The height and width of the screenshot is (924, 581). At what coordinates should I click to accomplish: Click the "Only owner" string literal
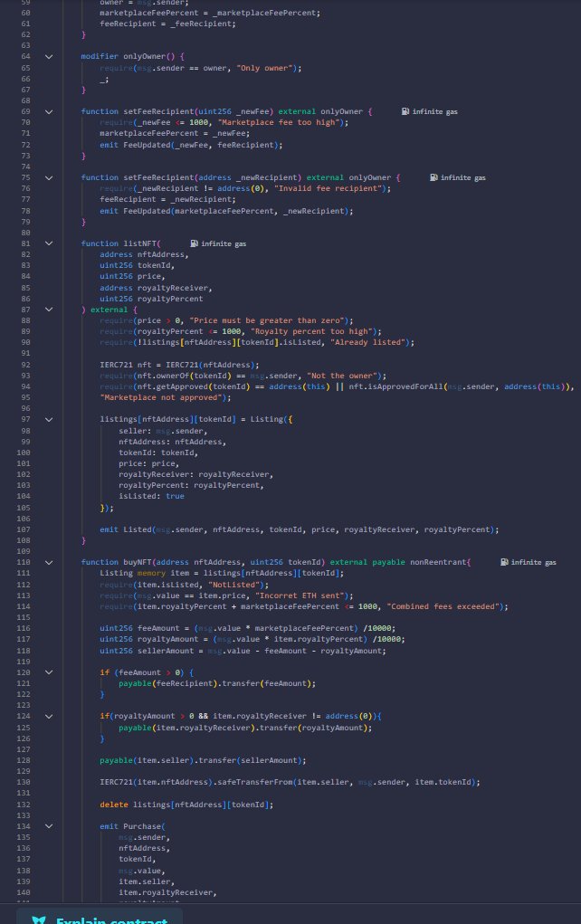(x=264, y=68)
